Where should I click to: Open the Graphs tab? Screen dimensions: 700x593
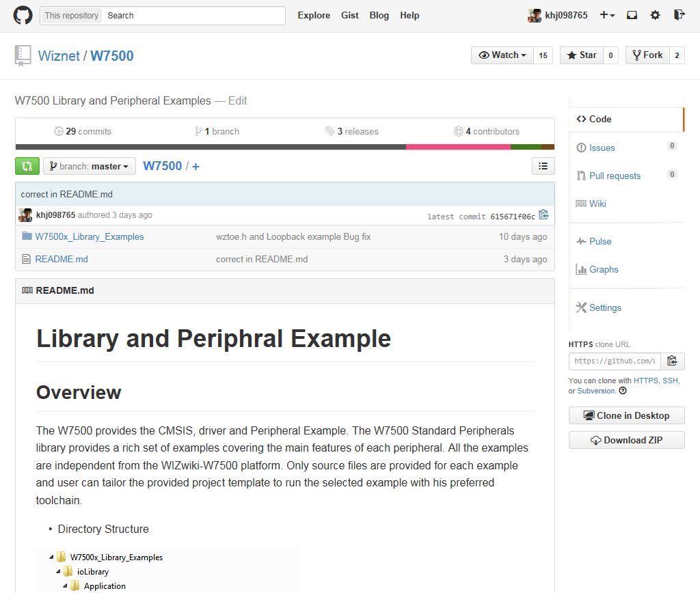tap(604, 269)
